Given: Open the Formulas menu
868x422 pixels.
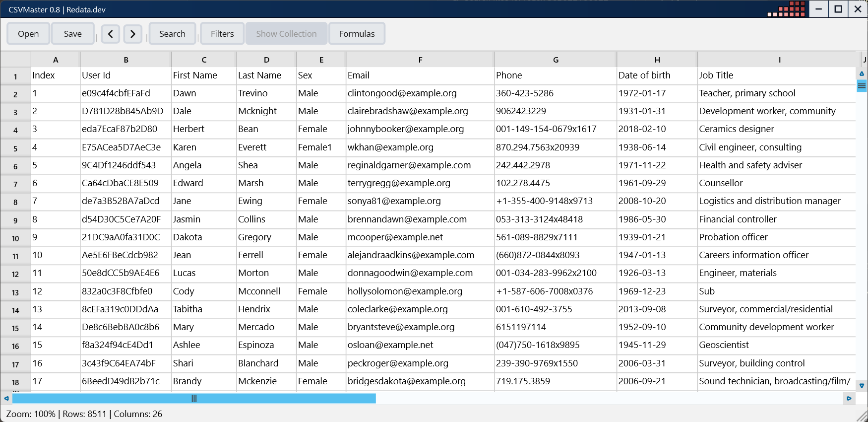Looking at the screenshot, I should pos(357,34).
